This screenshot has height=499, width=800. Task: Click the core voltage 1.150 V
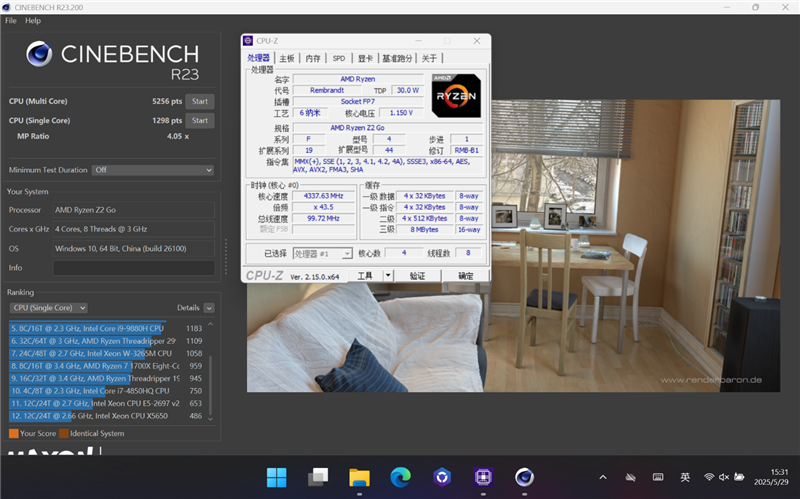(x=401, y=113)
